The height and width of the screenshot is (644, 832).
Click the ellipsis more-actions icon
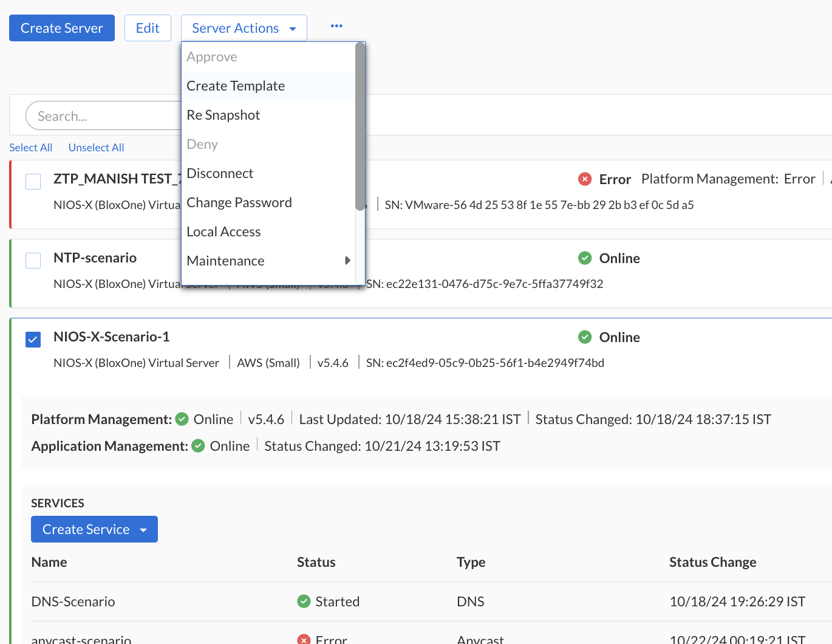(x=336, y=26)
